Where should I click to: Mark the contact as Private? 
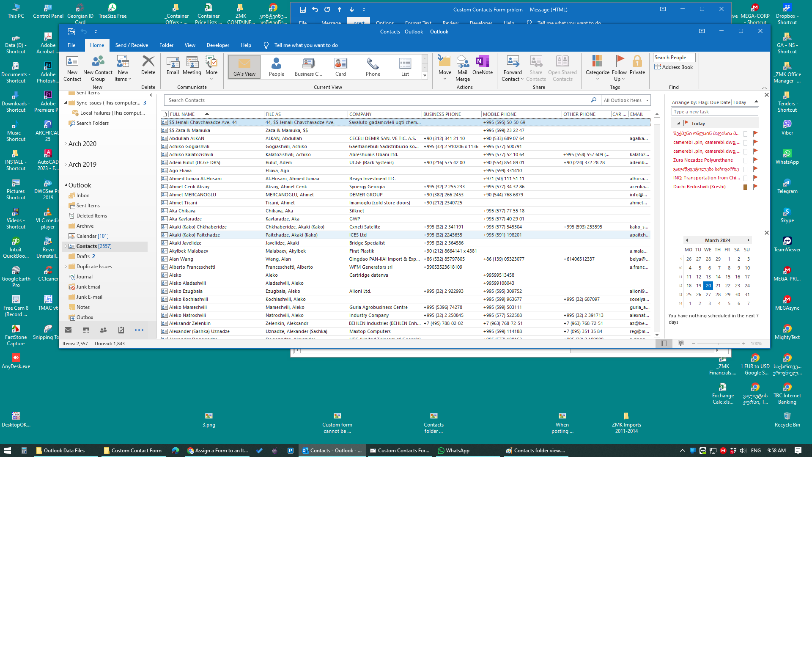637,66
